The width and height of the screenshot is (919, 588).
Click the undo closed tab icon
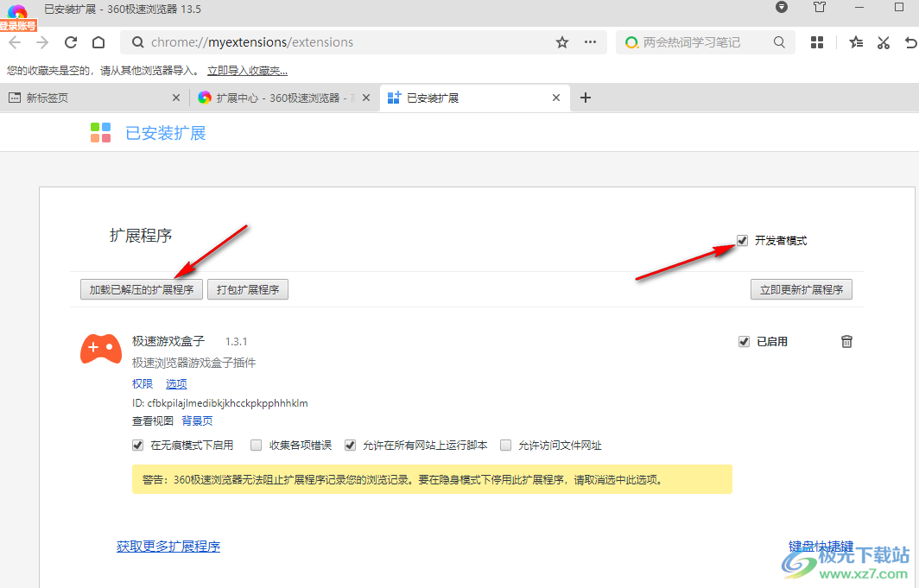pos(910,42)
